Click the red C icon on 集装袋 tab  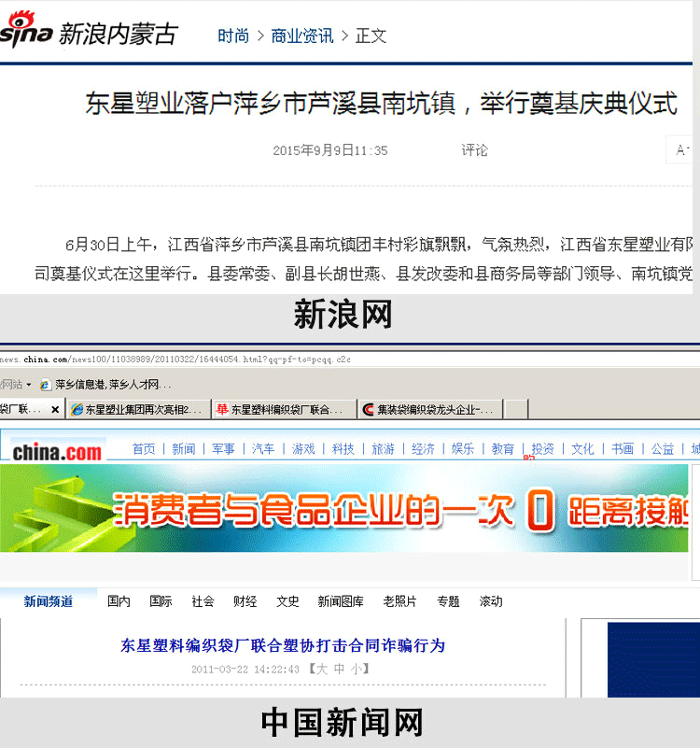368,409
